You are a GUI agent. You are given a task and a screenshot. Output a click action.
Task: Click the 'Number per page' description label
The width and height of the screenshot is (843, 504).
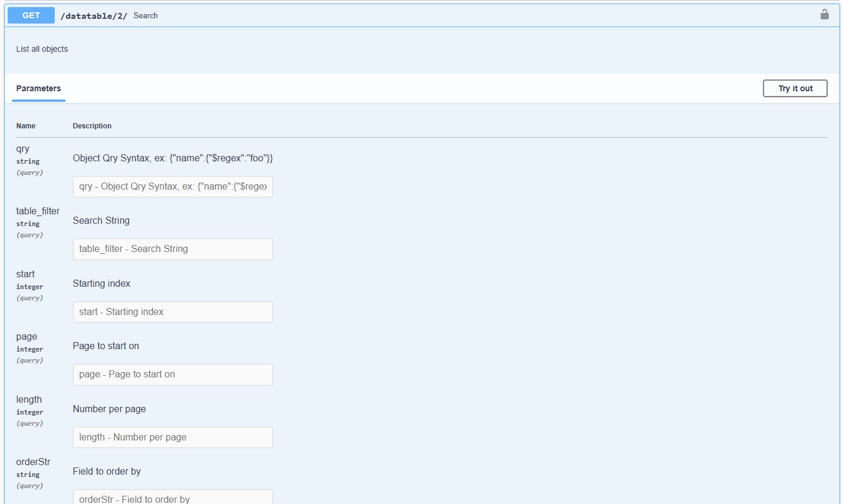[109, 409]
